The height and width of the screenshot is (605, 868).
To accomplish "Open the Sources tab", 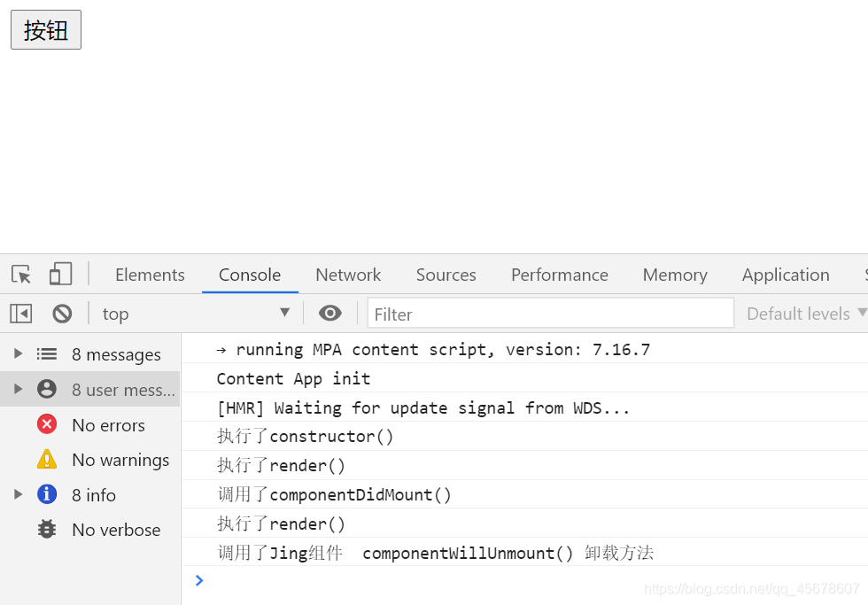I will click(446, 275).
